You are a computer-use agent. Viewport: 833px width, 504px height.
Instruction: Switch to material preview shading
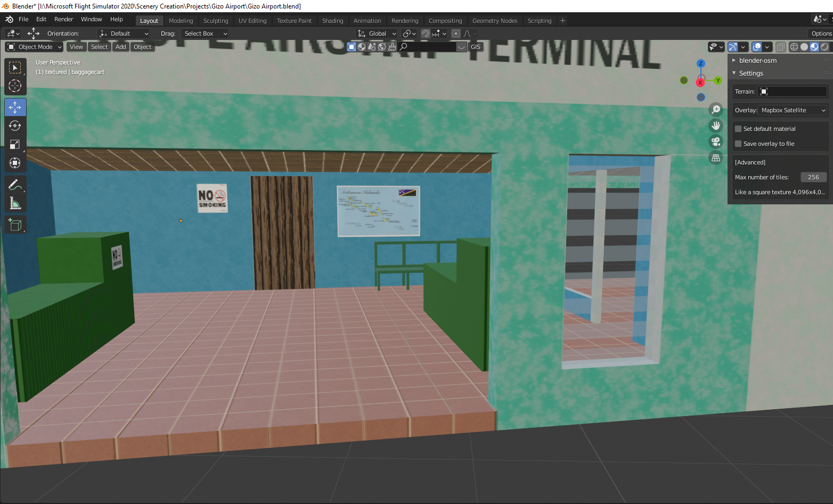tap(814, 47)
